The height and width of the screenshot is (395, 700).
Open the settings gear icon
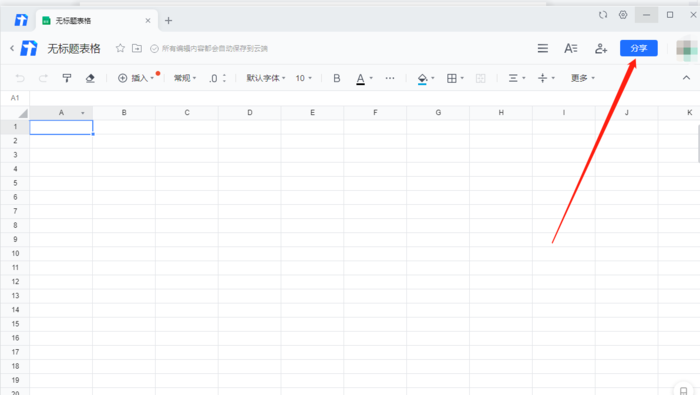[x=623, y=15]
